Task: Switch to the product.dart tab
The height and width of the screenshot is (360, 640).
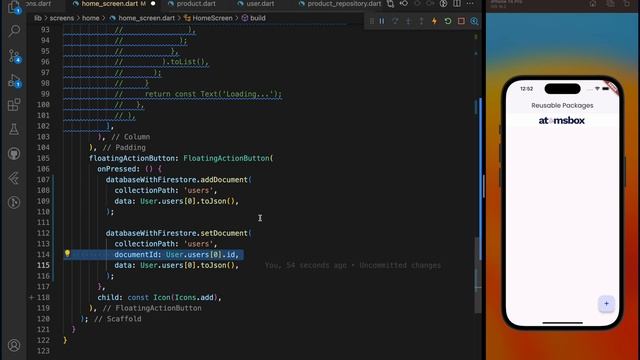Action: tap(196, 4)
